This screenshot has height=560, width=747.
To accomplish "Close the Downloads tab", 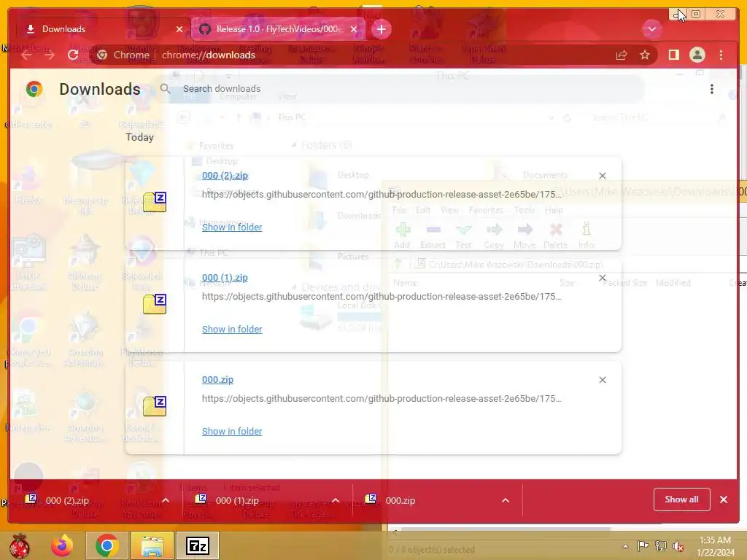I will (179, 29).
